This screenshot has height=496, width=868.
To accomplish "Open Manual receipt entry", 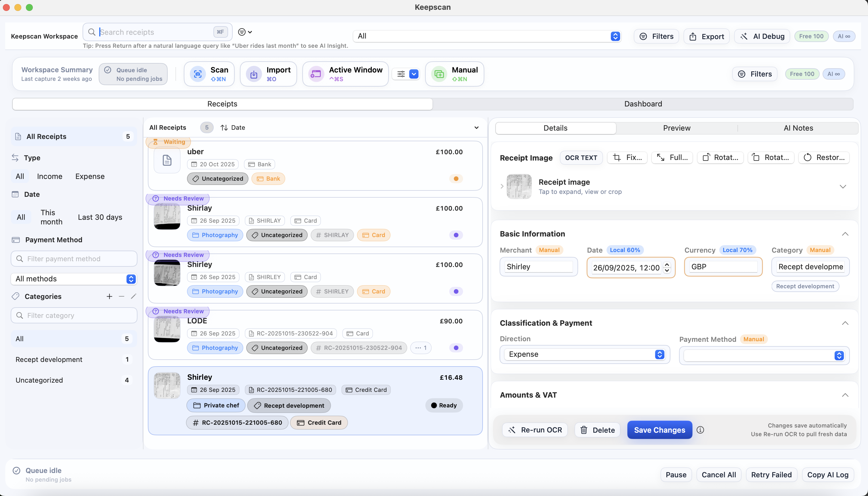I will tap(454, 74).
